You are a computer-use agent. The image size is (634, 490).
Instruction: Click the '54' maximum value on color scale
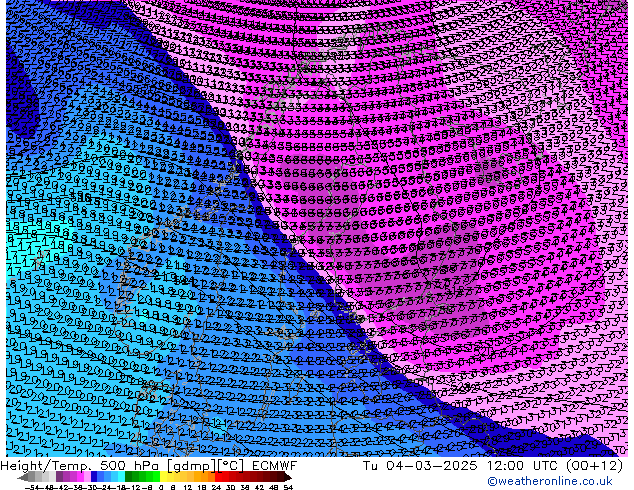coord(288,487)
